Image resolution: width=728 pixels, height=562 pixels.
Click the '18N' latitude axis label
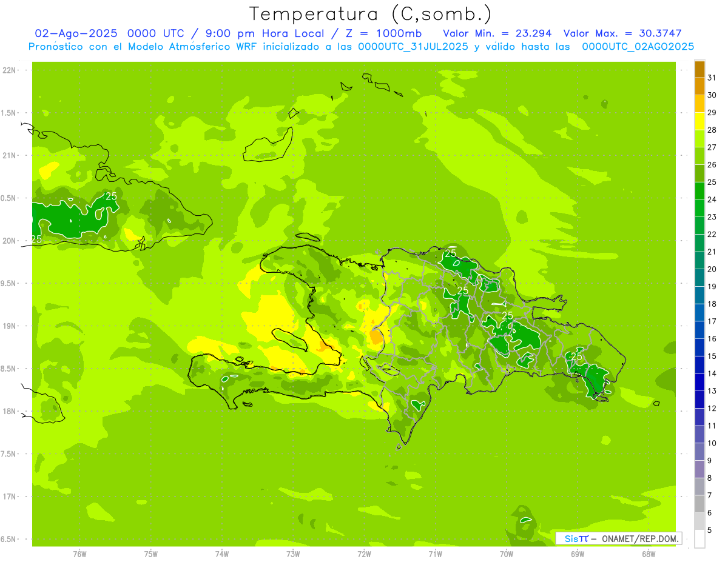10,412
